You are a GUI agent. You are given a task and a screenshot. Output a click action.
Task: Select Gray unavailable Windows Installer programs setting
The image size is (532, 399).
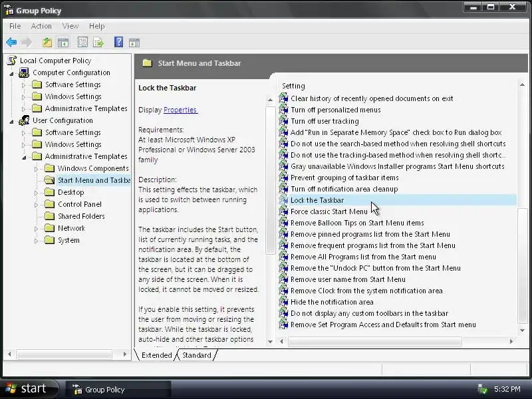(x=397, y=166)
